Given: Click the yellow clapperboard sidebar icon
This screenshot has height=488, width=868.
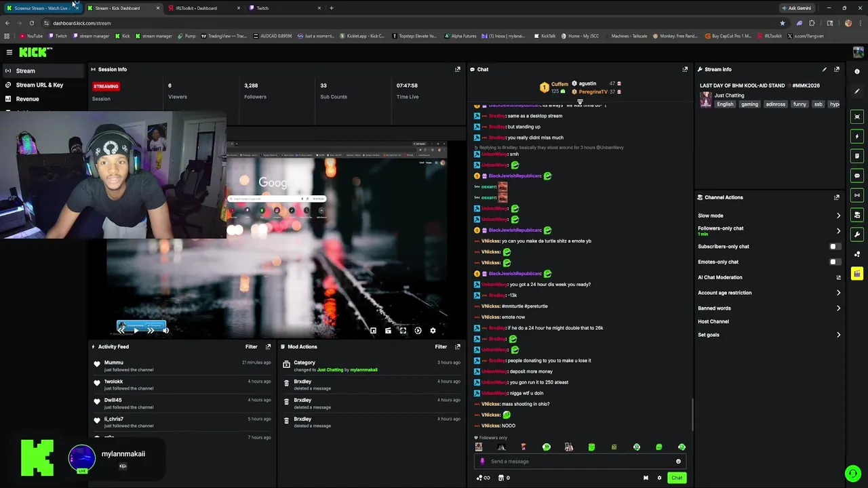Looking at the screenshot, I should point(857,274).
